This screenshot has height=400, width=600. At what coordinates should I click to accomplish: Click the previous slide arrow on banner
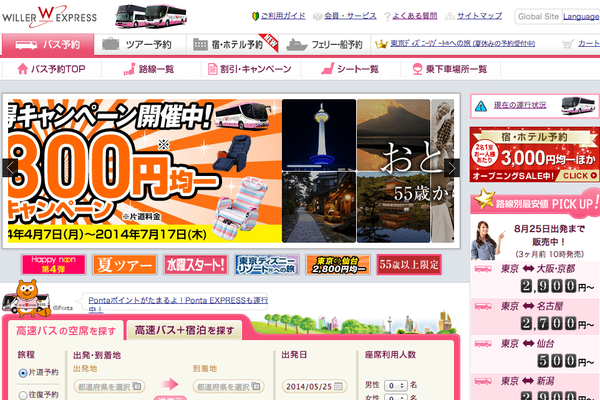point(10,168)
